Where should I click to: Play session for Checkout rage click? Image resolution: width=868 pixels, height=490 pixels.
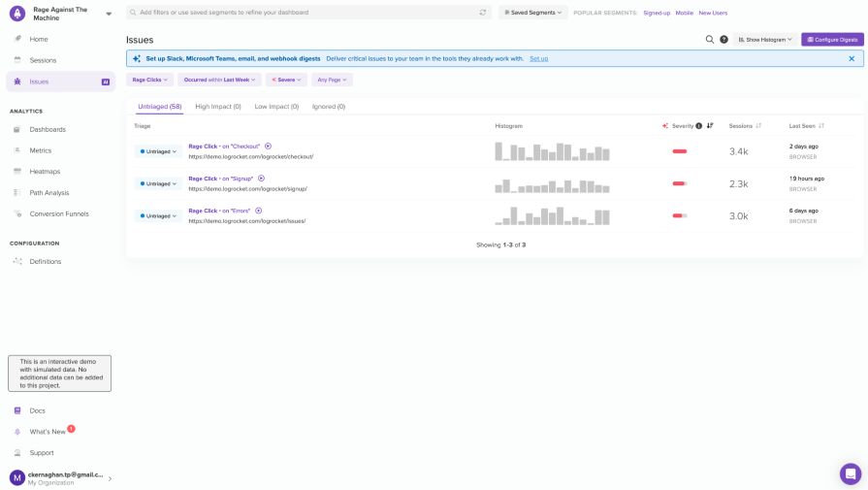(269, 147)
